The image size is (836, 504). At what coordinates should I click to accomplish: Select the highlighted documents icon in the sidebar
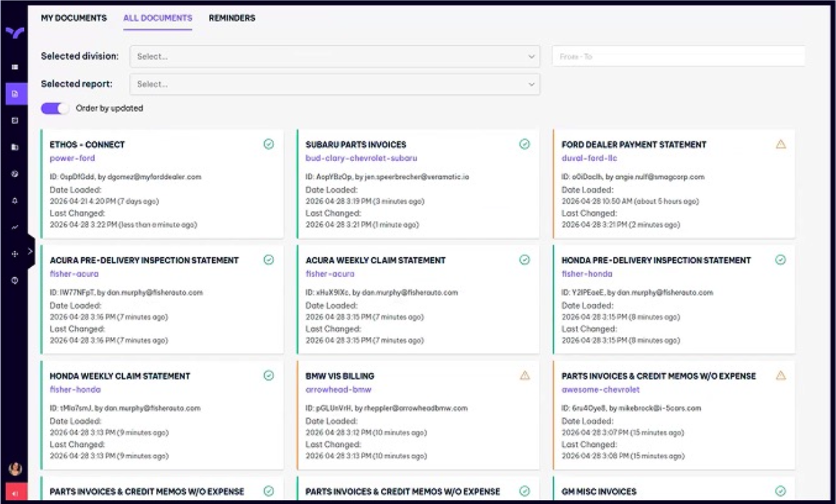[x=16, y=94]
